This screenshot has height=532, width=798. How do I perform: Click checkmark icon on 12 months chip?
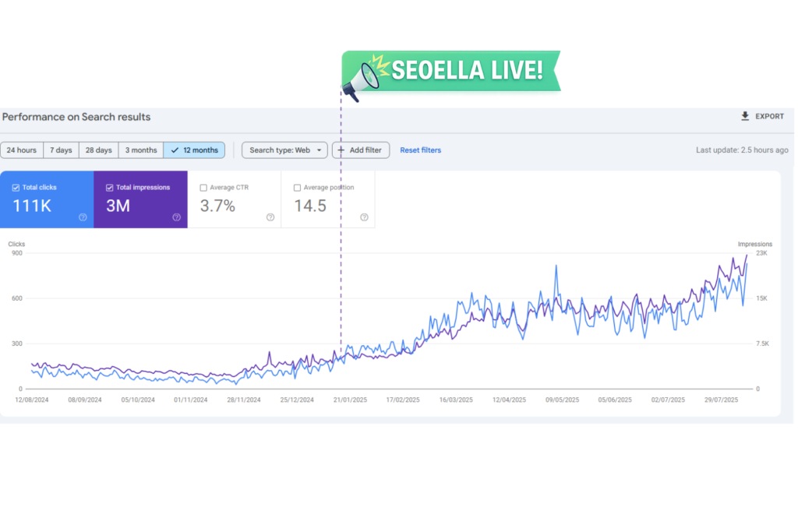coord(175,150)
